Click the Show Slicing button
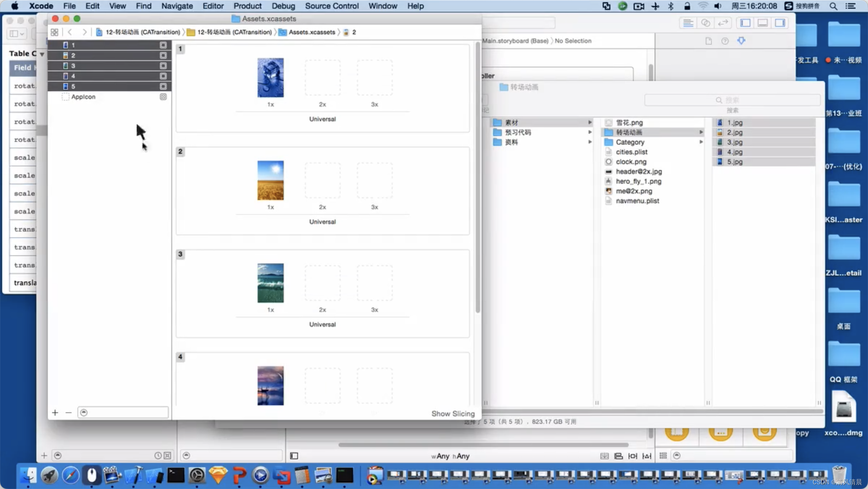 tap(452, 413)
